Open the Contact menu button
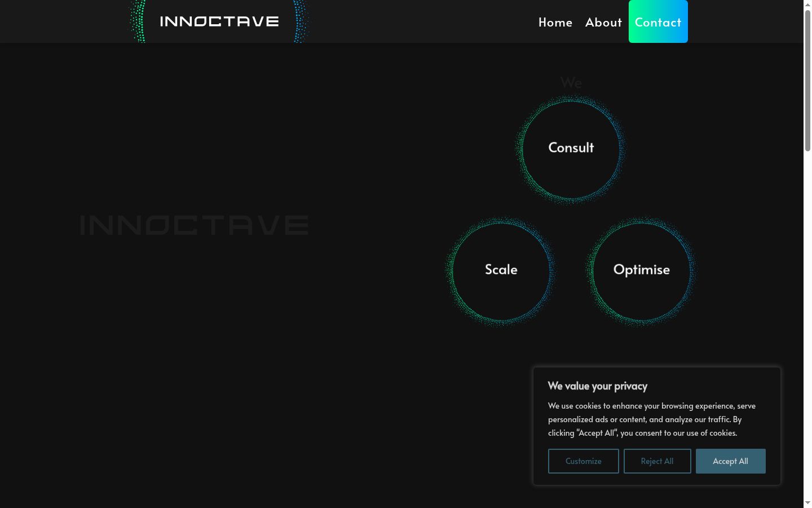Image resolution: width=812 pixels, height=508 pixels. pyautogui.click(x=658, y=21)
